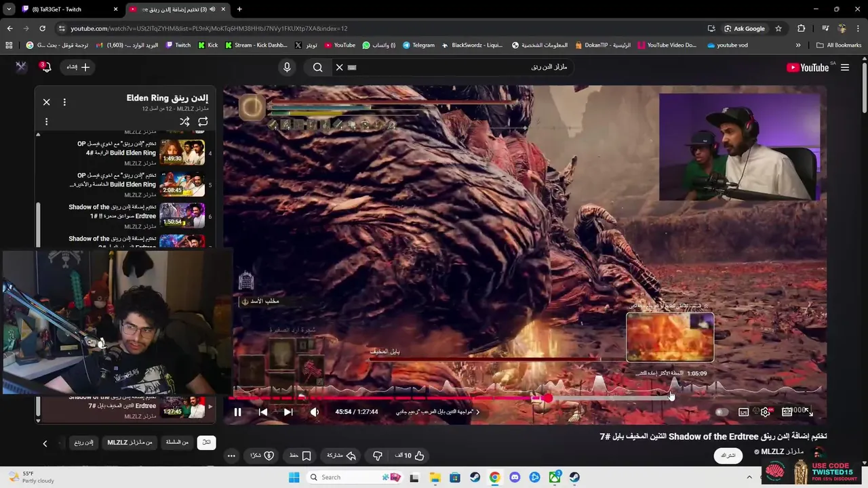
Task: Open All Bookmarks folder
Action: pos(839,45)
